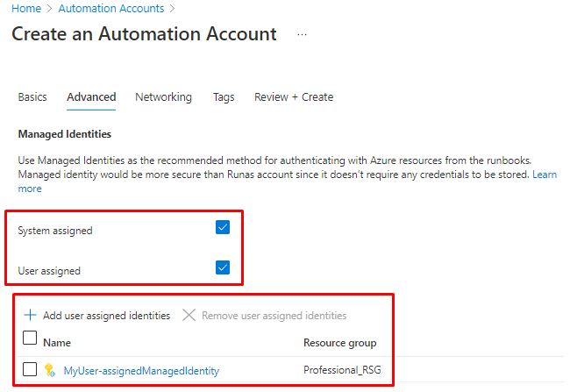The width and height of the screenshot is (570, 392).
Task: Click the X icon to remove user assigned identities
Action: click(189, 315)
